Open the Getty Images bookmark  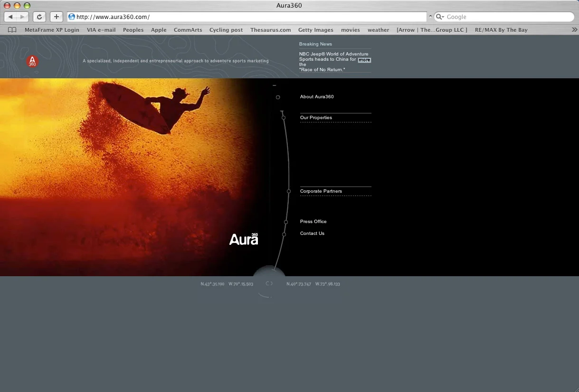pyautogui.click(x=316, y=30)
